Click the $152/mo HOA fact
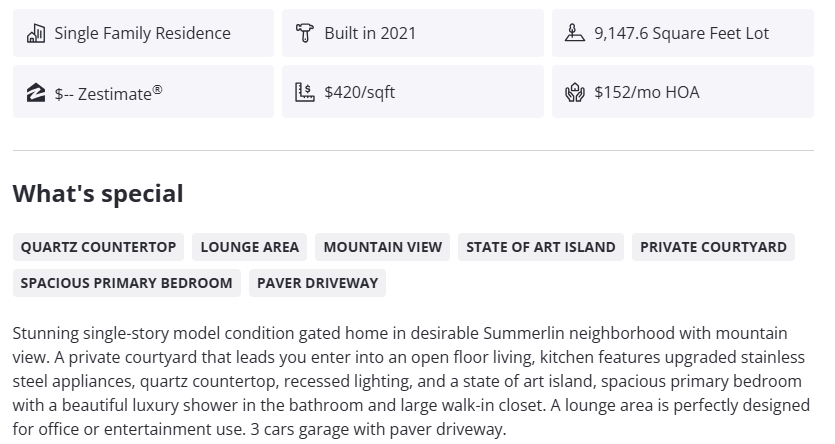Image resolution: width=835 pixels, height=444 pixels. [x=647, y=92]
